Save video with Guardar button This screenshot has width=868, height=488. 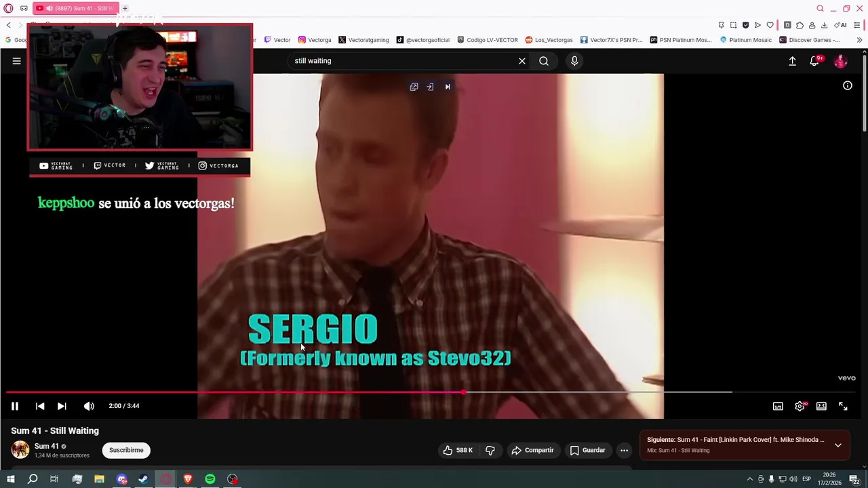587,450
